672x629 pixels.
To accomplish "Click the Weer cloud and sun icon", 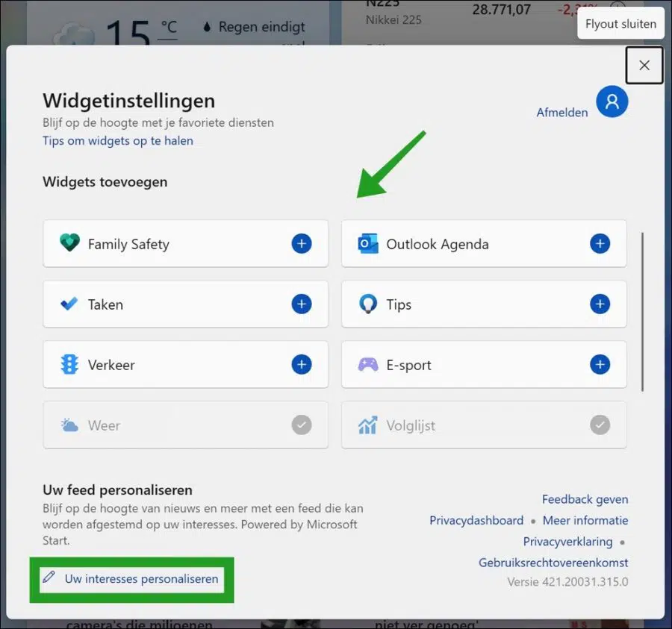I will (69, 425).
